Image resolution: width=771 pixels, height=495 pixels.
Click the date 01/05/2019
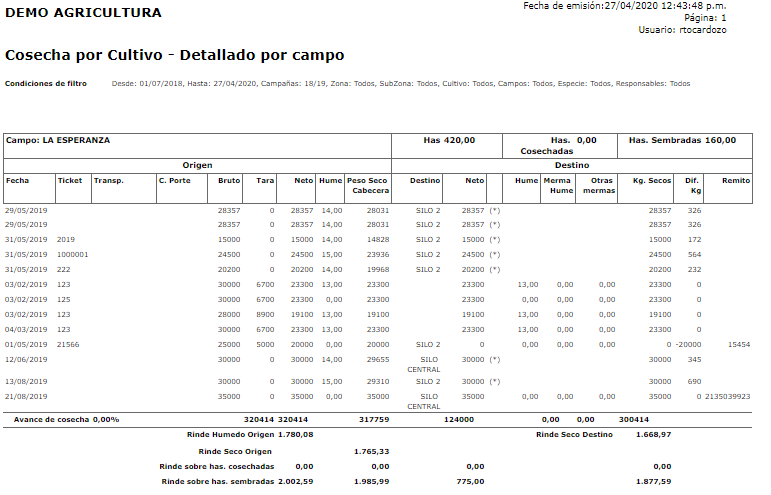26,345
